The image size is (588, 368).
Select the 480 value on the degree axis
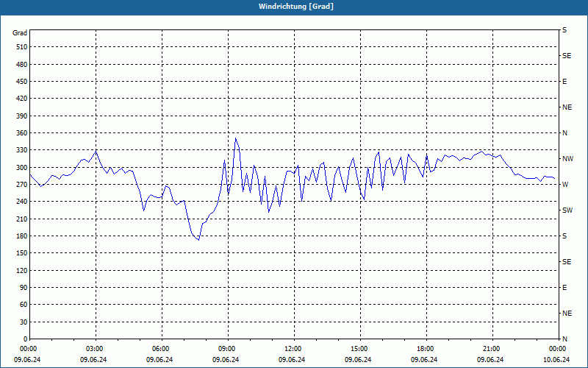(x=21, y=65)
